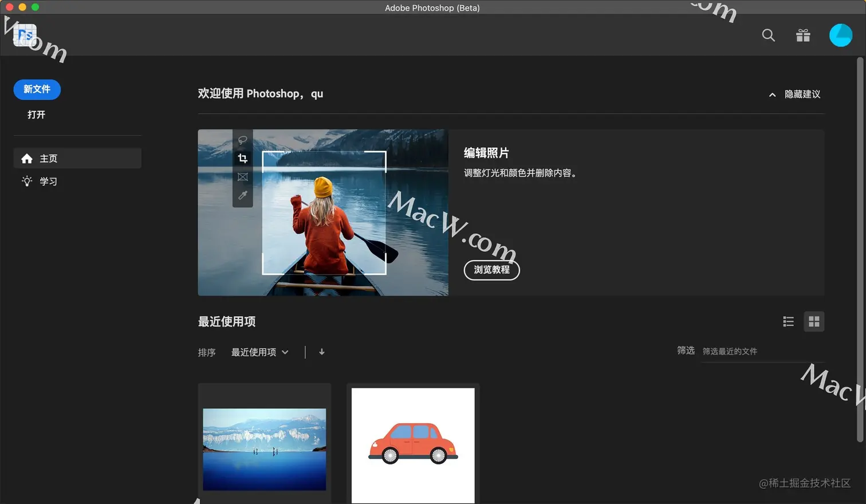Click the 新文件 button

37,89
